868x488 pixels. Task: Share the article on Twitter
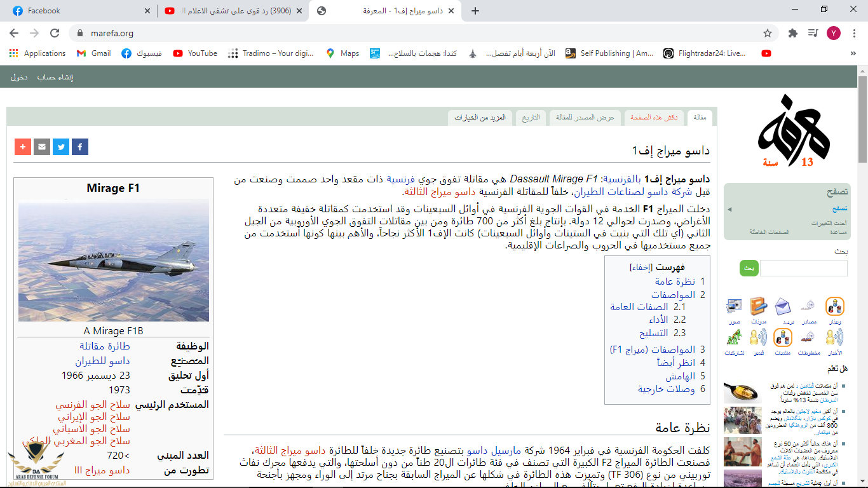click(x=61, y=147)
